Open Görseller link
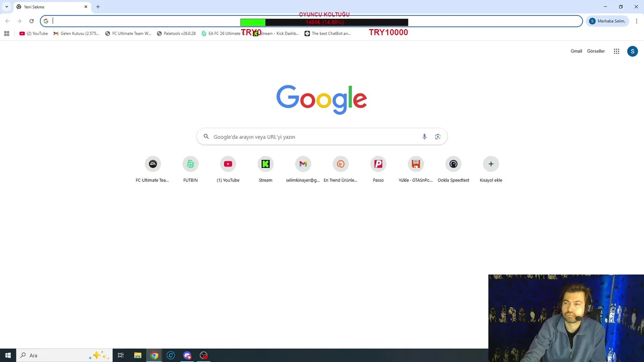Image resolution: width=644 pixels, height=362 pixels. pyautogui.click(x=596, y=51)
